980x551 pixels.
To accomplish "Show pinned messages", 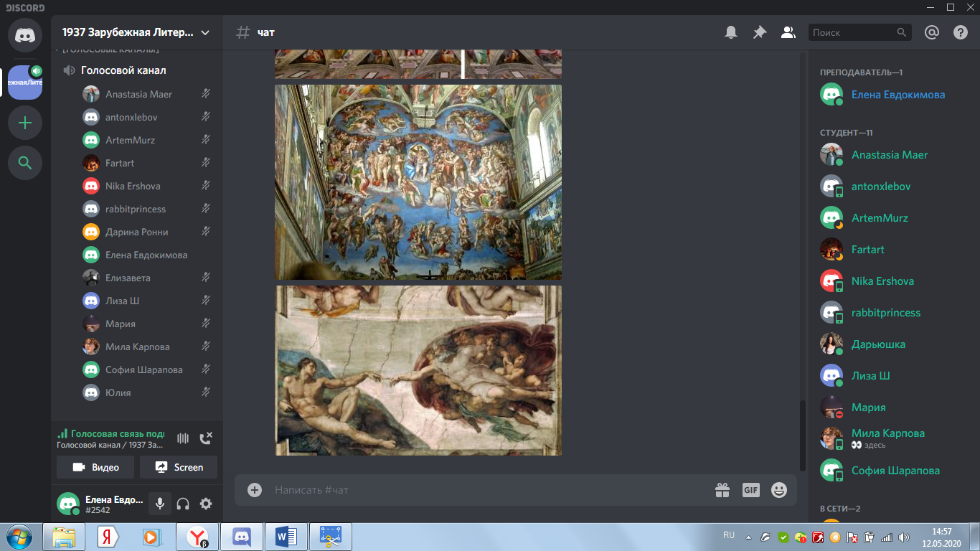I will (x=759, y=32).
